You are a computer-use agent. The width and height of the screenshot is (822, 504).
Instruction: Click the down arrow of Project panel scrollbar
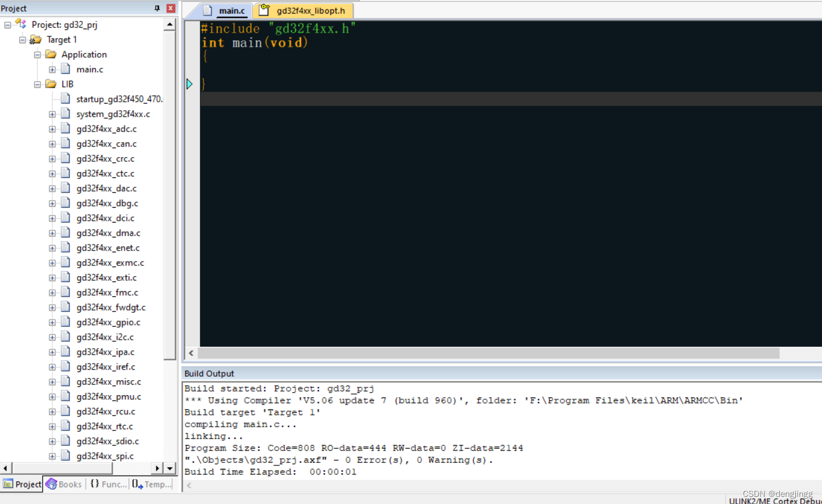170,468
